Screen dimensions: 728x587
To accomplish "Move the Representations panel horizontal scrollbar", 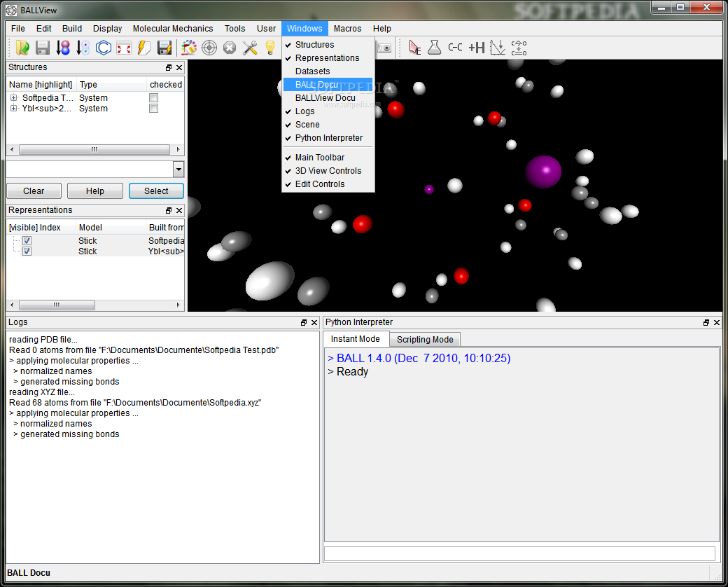I will click(x=57, y=305).
